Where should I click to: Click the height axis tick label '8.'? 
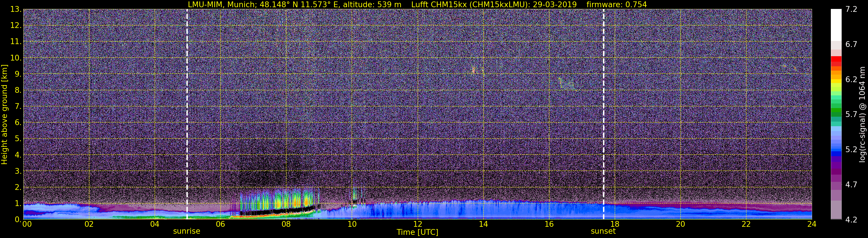[18, 90]
